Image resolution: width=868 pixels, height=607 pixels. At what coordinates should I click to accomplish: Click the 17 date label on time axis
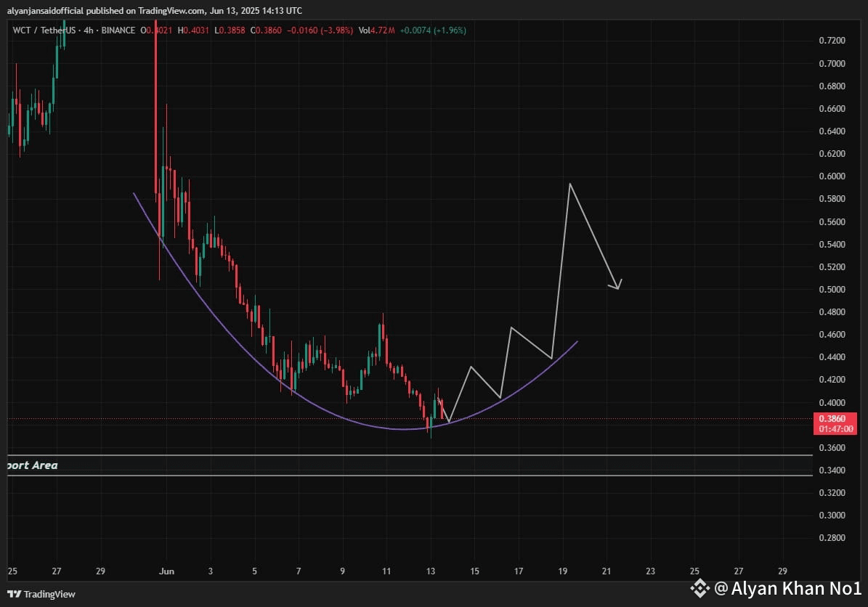tap(519, 571)
